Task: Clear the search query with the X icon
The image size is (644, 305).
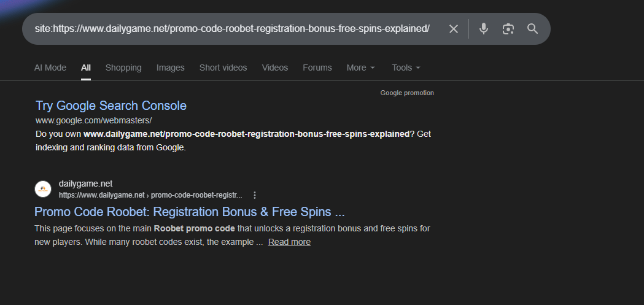Action: click(454, 29)
